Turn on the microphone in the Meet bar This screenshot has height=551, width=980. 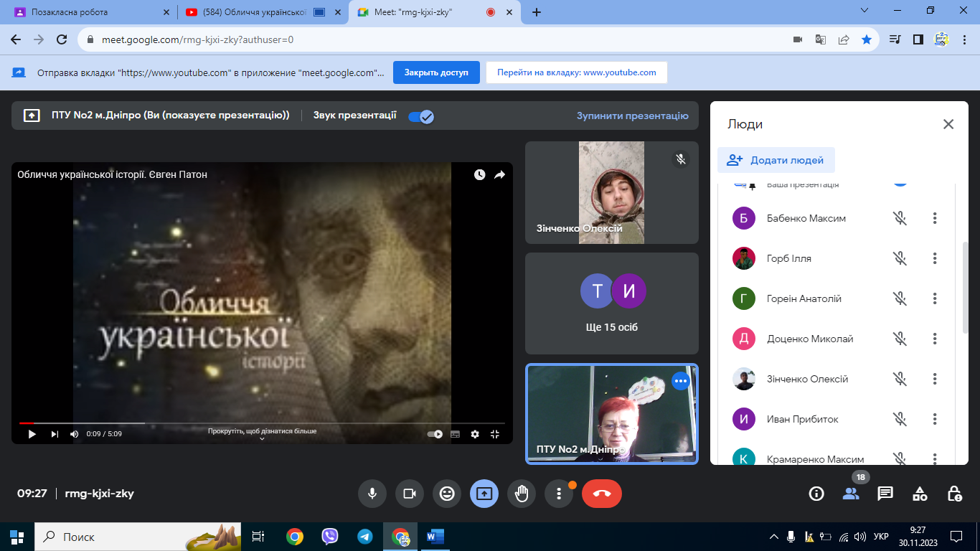point(372,494)
